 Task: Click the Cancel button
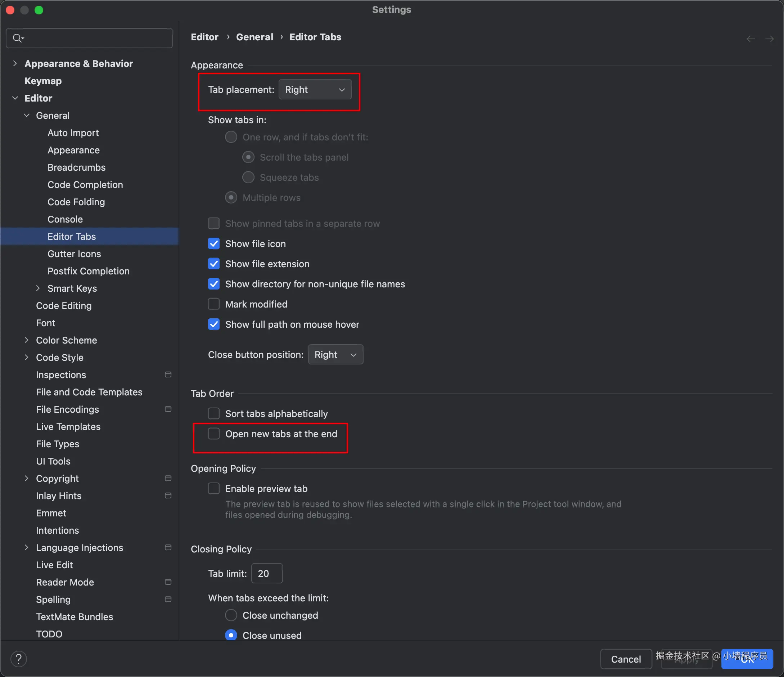click(x=626, y=659)
